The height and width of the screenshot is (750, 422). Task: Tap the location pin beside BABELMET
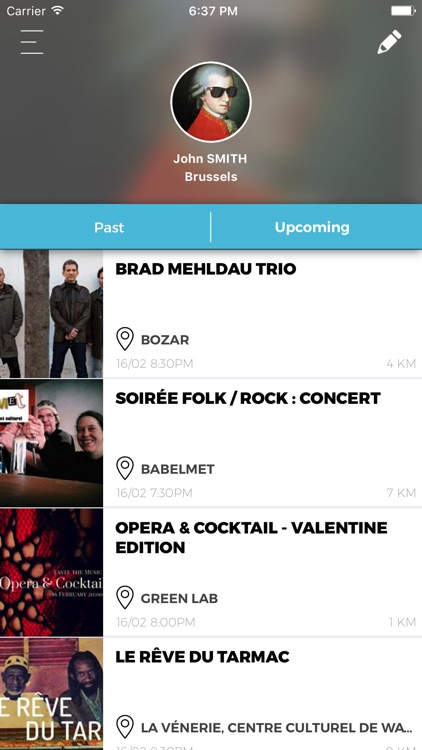coord(125,468)
